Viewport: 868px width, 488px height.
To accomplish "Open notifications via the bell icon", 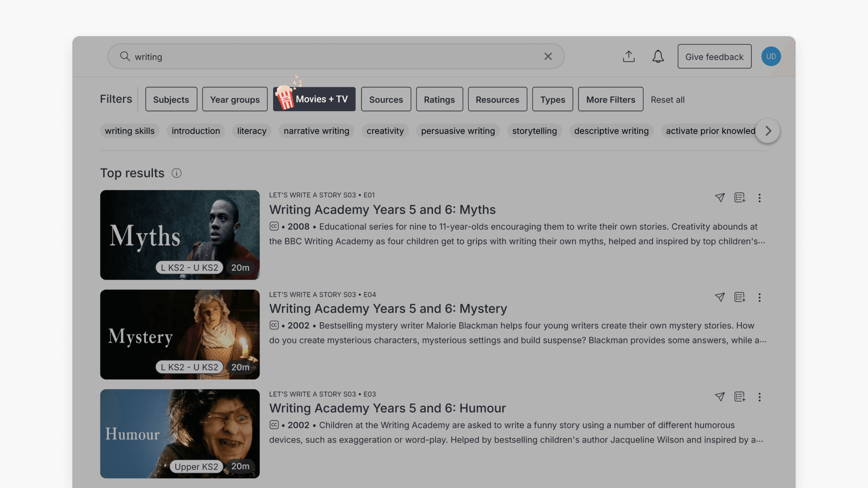I will [x=658, y=56].
